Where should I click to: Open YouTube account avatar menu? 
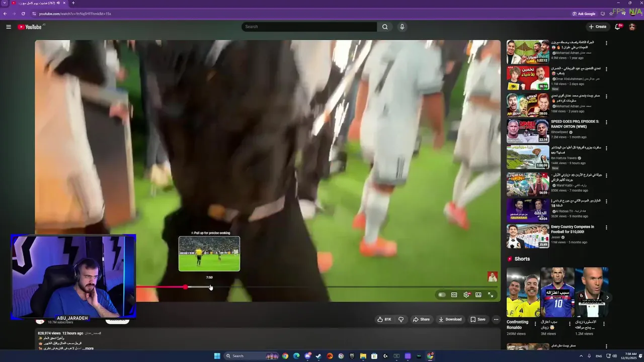632,27
